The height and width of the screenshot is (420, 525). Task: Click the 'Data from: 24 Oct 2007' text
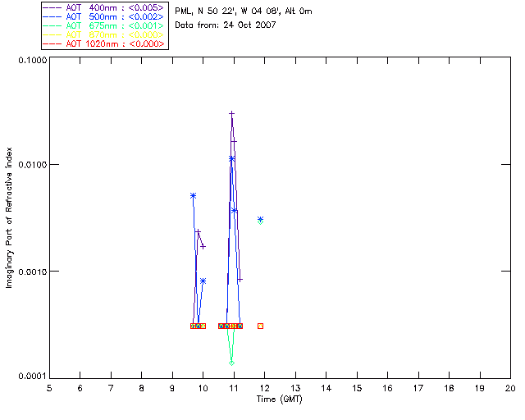226,25
